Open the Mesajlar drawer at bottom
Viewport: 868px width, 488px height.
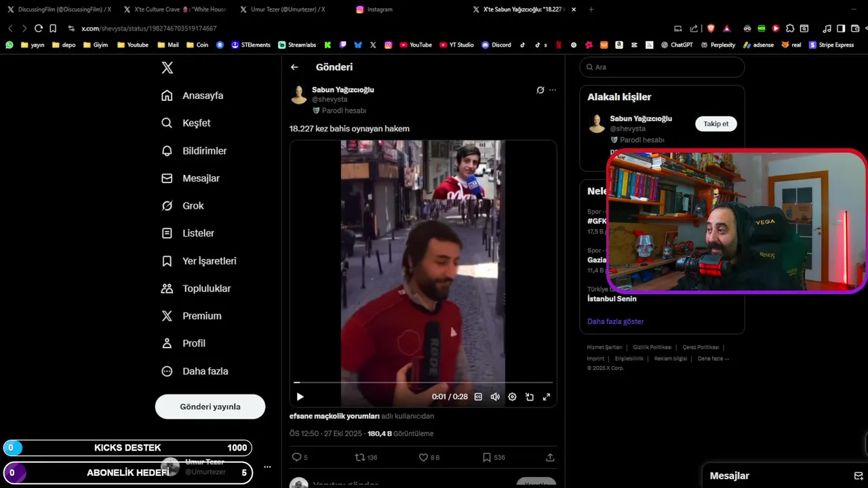[x=729, y=476]
